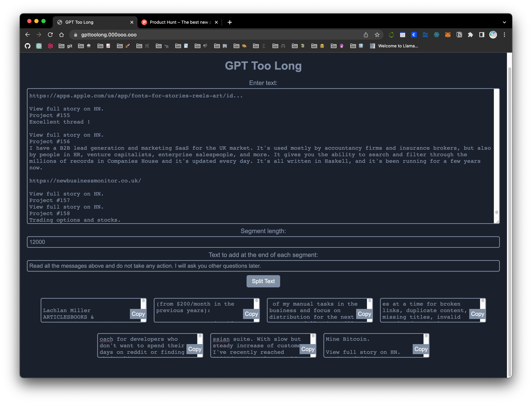
Task: Open the browser home page button
Action: (61, 35)
